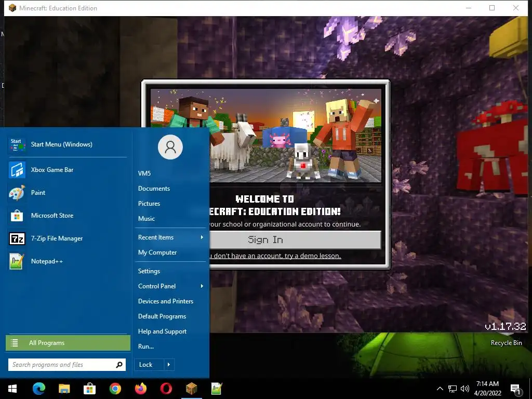This screenshot has width=532, height=399.
Task: Click the Recycle Bin desktop label
Action: pos(506,343)
